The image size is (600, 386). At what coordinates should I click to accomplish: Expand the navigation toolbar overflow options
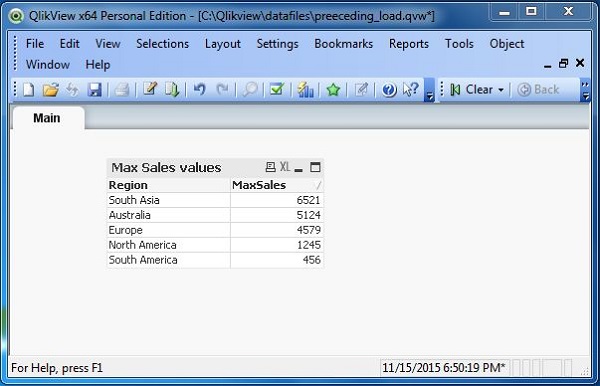[585, 90]
